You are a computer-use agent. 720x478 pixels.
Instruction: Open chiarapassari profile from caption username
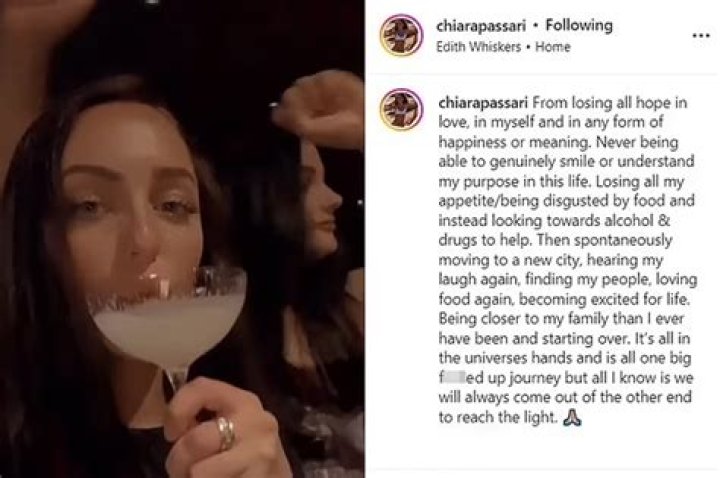pos(482,103)
